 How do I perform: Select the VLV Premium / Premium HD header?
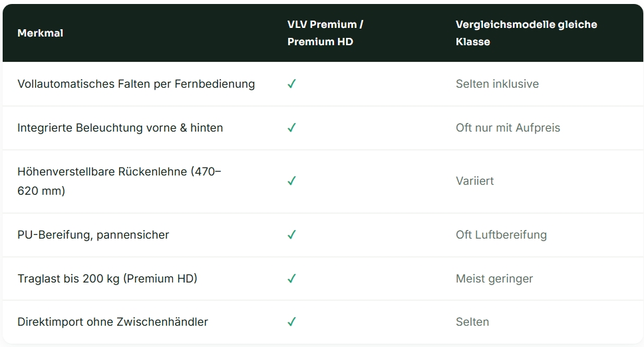[x=325, y=33]
